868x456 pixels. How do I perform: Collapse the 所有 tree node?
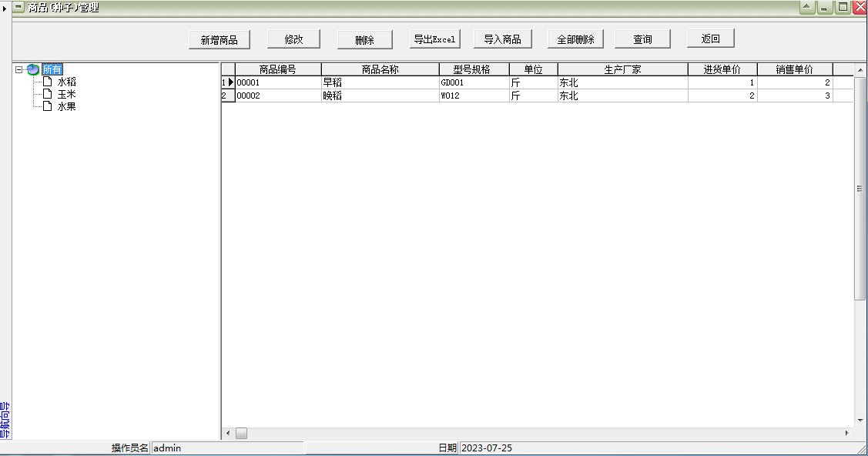coord(18,70)
